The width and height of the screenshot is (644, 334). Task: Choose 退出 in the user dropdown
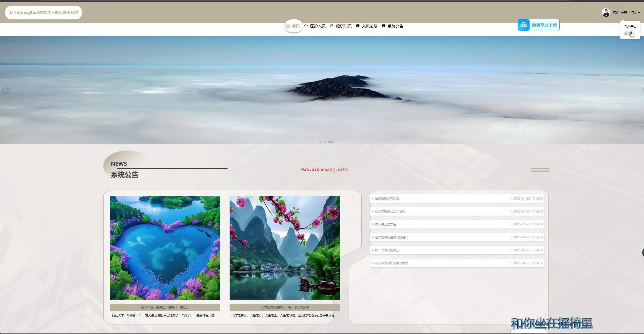pos(627,33)
